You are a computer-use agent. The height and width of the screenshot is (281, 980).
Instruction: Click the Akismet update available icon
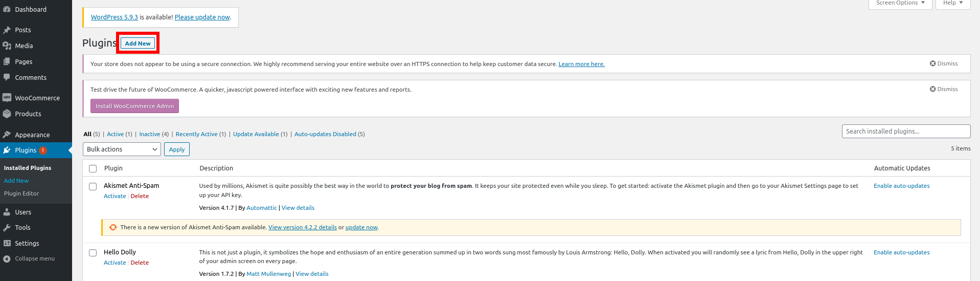(113, 227)
